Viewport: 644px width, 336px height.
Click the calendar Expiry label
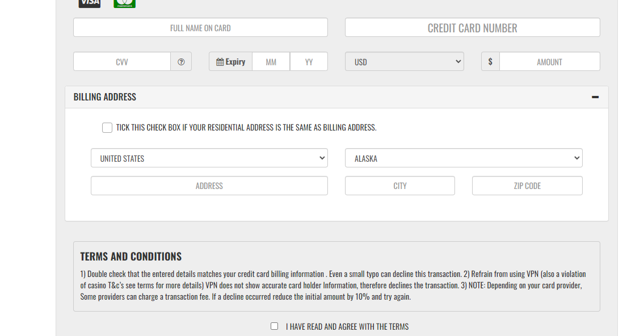pos(230,62)
